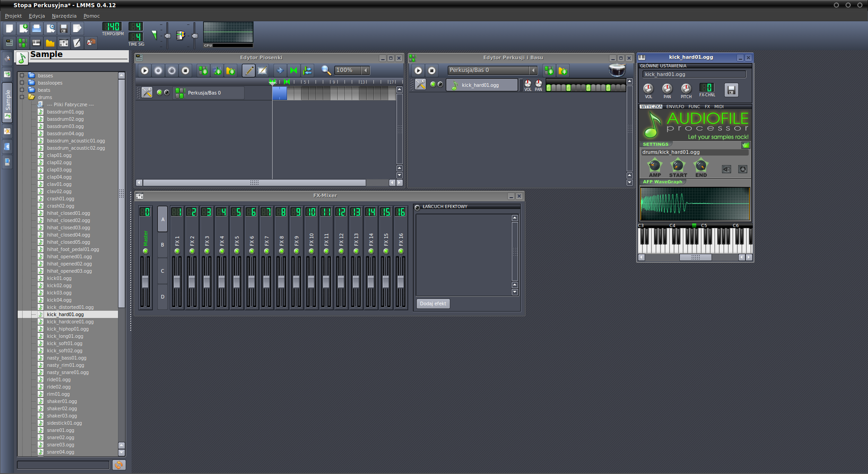Open the presets star sidebar tab

tap(7, 131)
